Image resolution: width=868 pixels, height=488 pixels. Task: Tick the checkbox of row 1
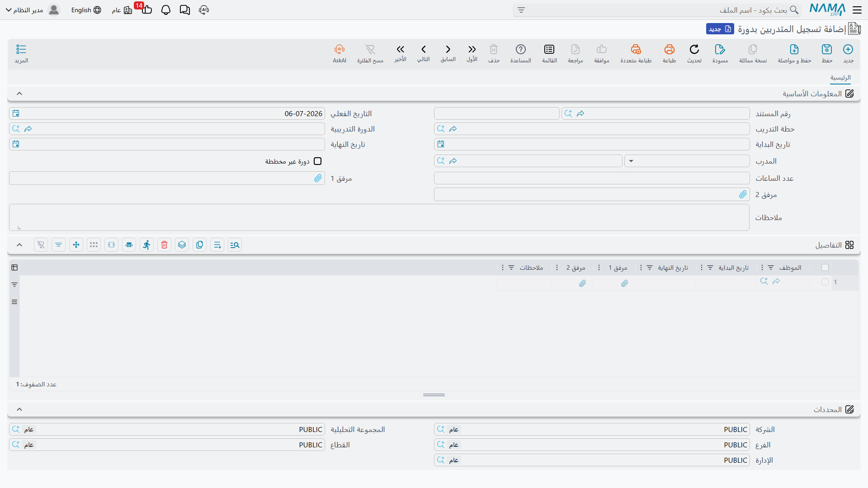pyautogui.click(x=825, y=282)
